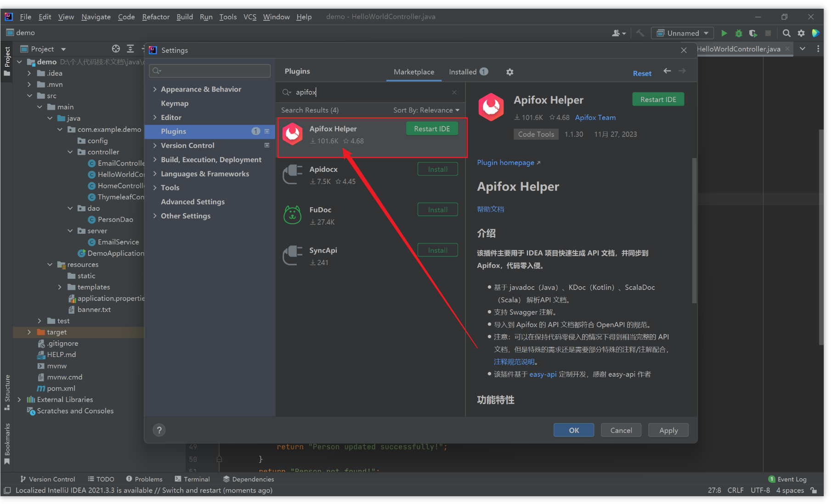The width and height of the screenshot is (832, 504).
Task: Switch to the Installed plugins tab
Action: click(x=463, y=72)
